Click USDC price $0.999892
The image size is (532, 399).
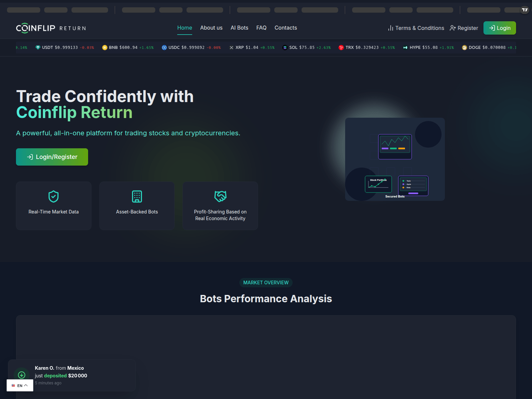coord(193,48)
